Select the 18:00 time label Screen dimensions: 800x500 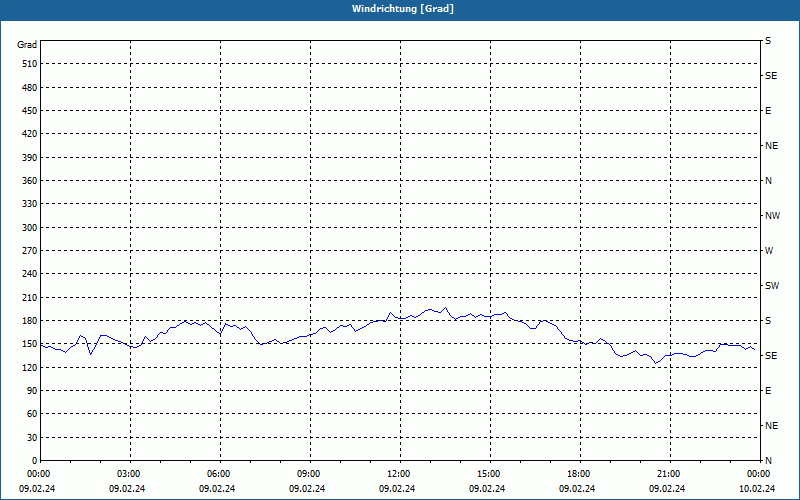click(580, 474)
